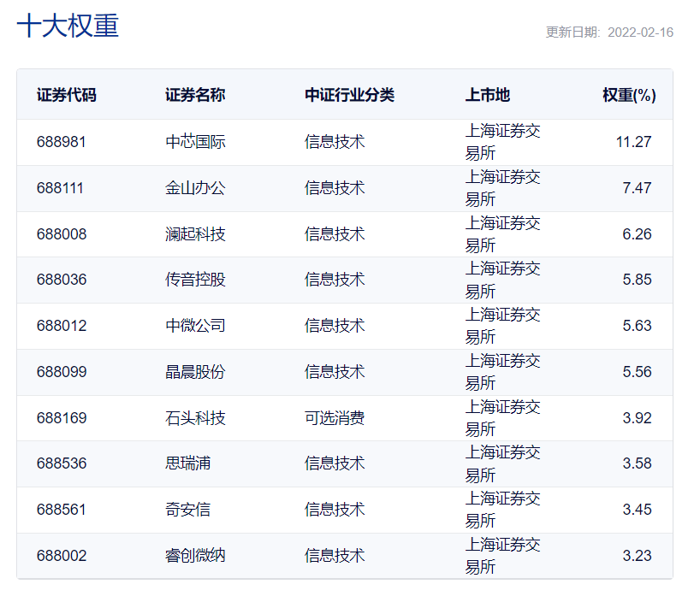Click weight value 5.63
Image resolution: width=700 pixels, height=602 pixels.
(x=637, y=326)
